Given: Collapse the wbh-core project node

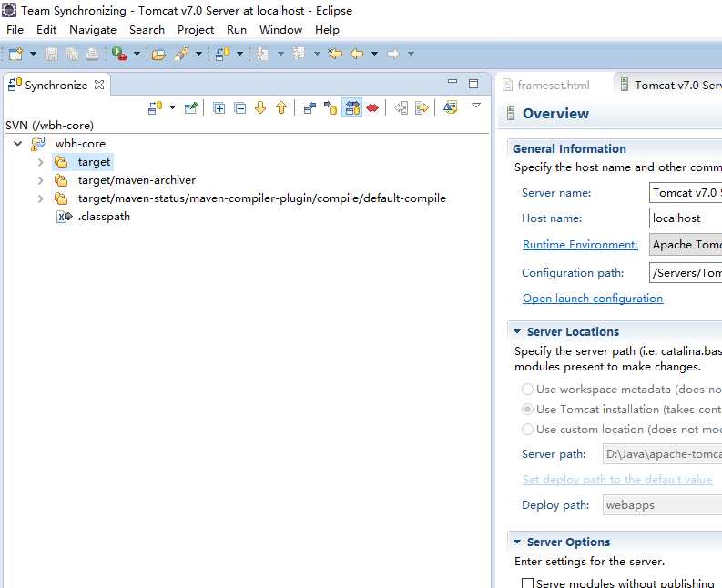Looking at the screenshot, I should click(x=18, y=144).
